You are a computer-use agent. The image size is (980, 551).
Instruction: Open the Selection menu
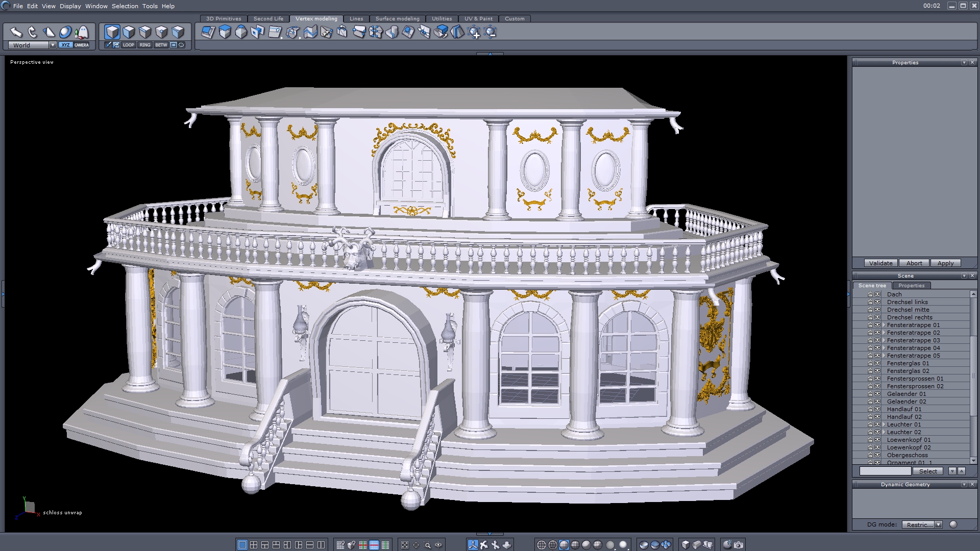pyautogui.click(x=125, y=6)
